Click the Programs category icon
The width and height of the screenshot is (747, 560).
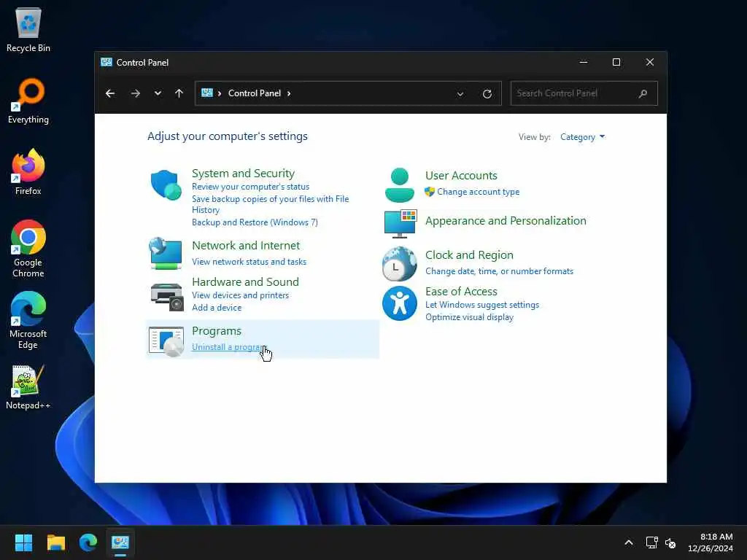click(166, 341)
